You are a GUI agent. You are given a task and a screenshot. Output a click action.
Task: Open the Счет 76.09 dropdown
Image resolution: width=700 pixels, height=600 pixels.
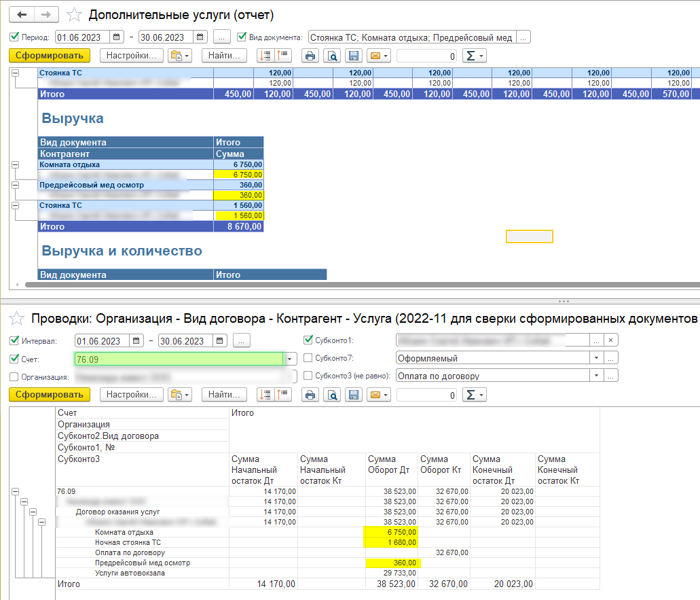tap(291, 359)
